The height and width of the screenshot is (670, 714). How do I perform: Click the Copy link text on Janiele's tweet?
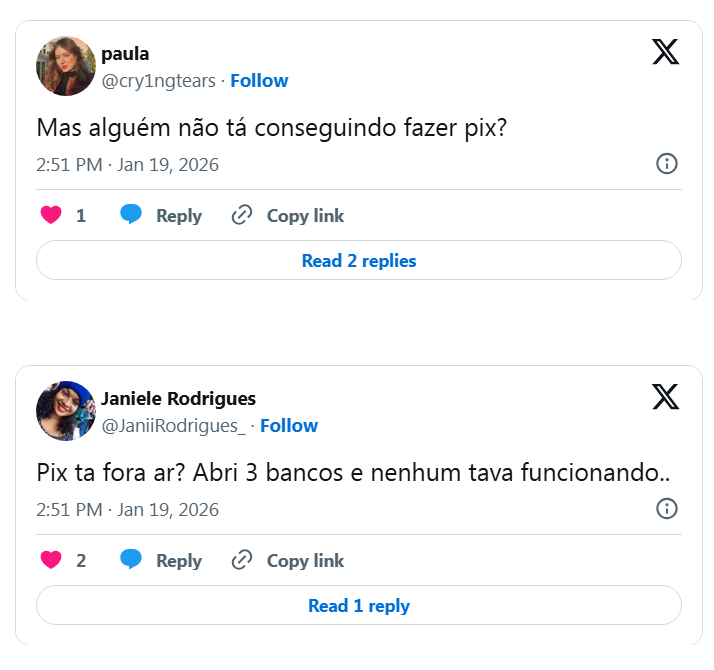[x=305, y=561]
